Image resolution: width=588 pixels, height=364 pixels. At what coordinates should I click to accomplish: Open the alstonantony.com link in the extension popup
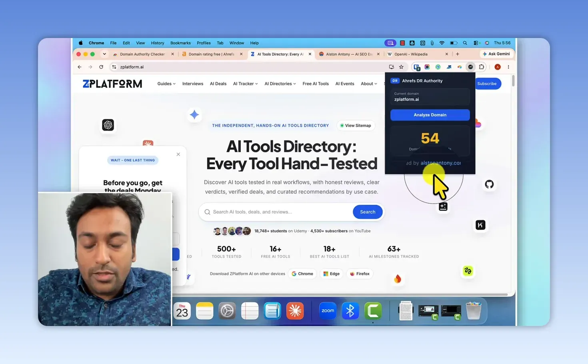440,163
